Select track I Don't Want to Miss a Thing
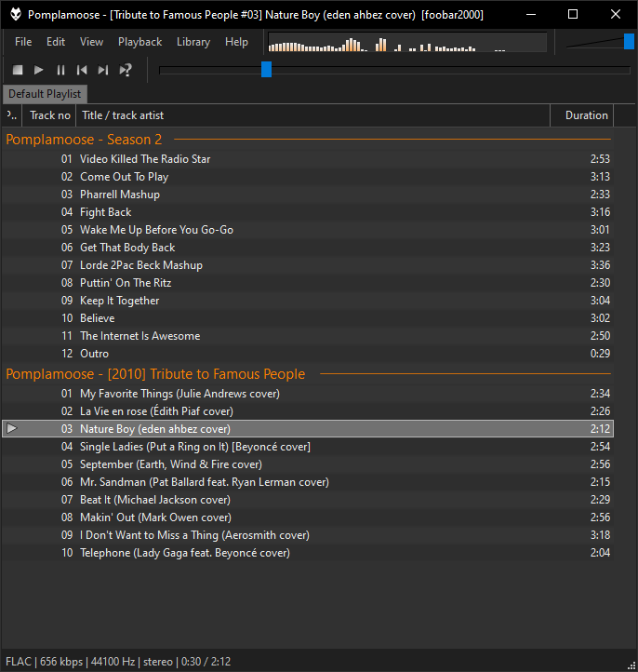The image size is (638, 672). pyautogui.click(x=308, y=535)
